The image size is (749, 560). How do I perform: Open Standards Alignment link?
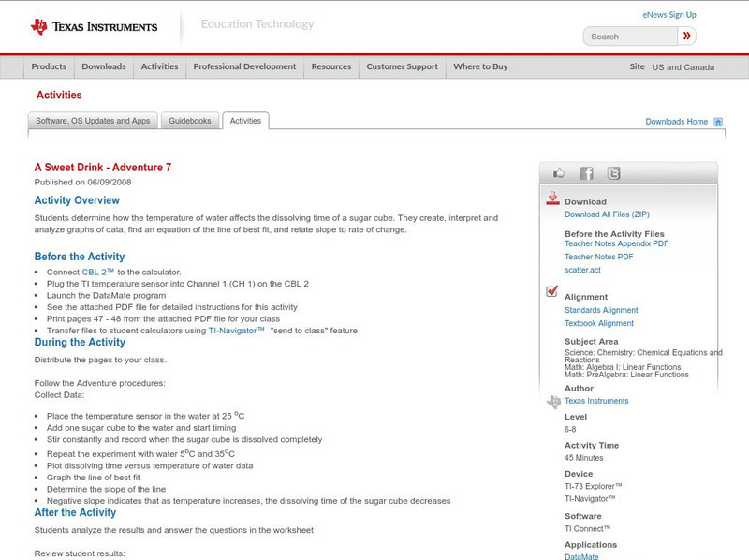[601, 310]
